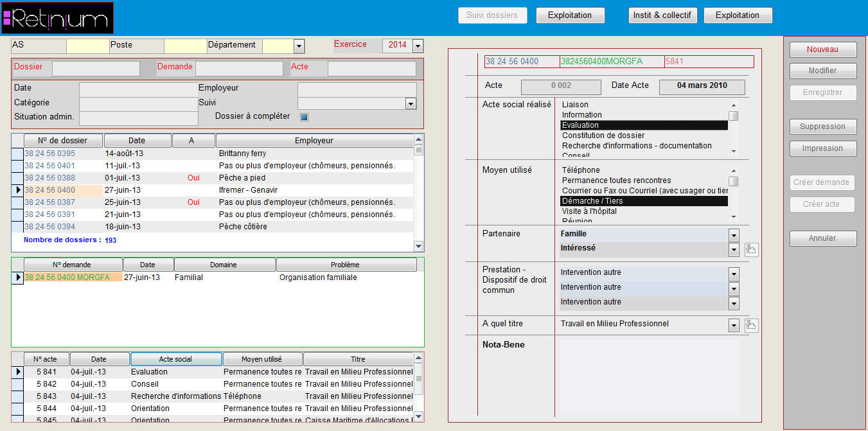Click the icon beside Partenaire Intéressé dropdown
Viewport: 868px width, 431px height.
[751, 249]
